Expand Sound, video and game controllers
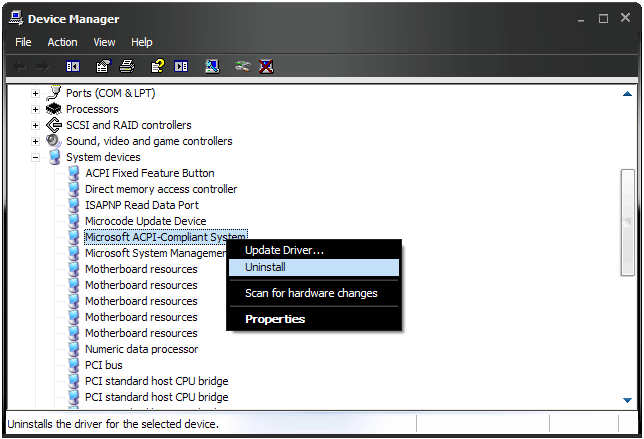This screenshot has width=644, height=439. (x=36, y=141)
